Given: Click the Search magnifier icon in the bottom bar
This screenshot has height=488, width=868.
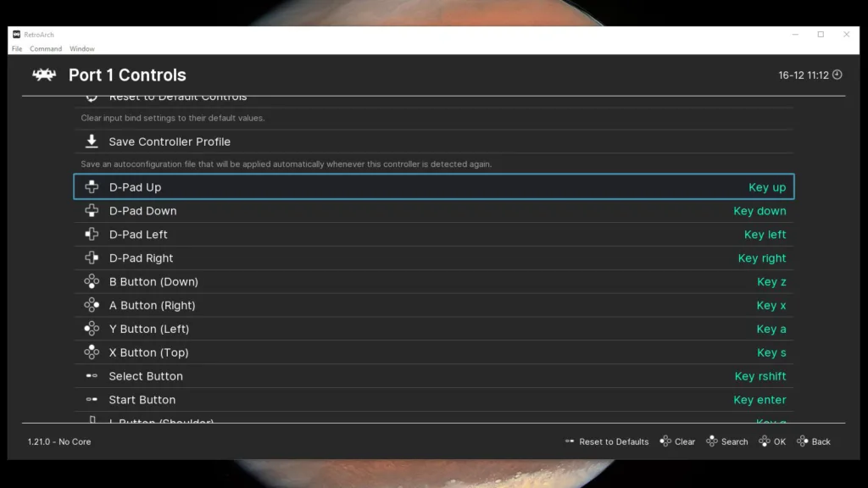Looking at the screenshot, I should click(x=710, y=441).
